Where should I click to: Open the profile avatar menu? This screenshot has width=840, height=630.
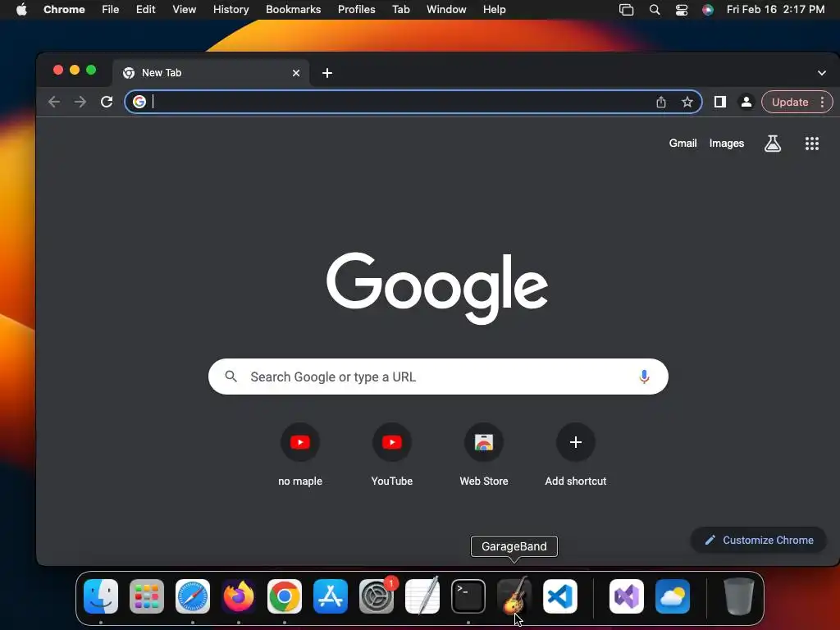coord(746,102)
